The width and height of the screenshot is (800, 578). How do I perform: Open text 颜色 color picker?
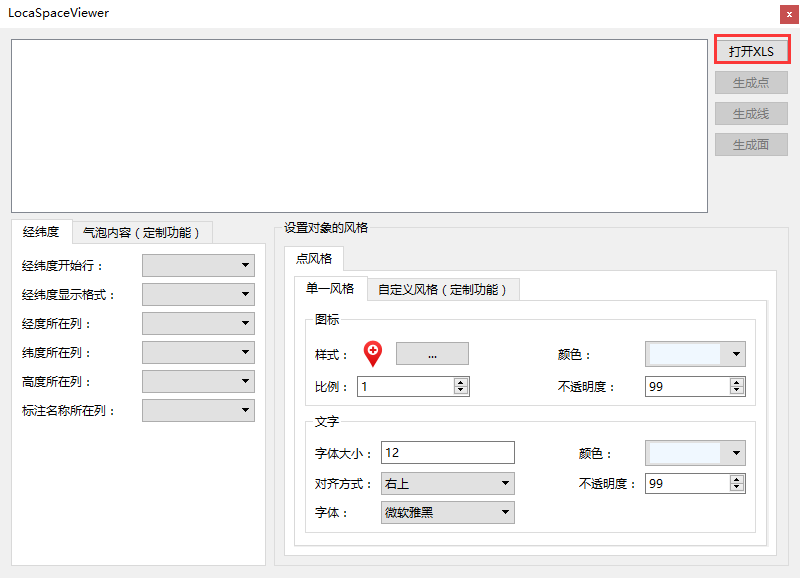(x=695, y=453)
